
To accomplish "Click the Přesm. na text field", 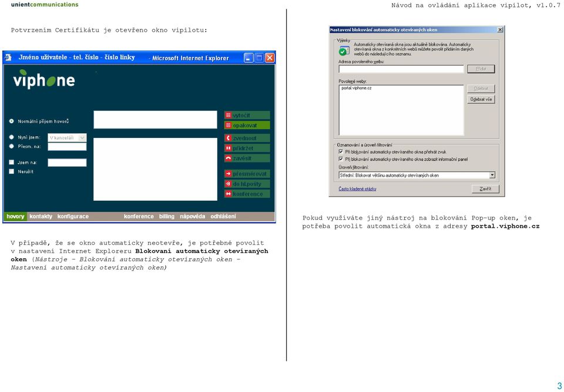I will 67,147.
